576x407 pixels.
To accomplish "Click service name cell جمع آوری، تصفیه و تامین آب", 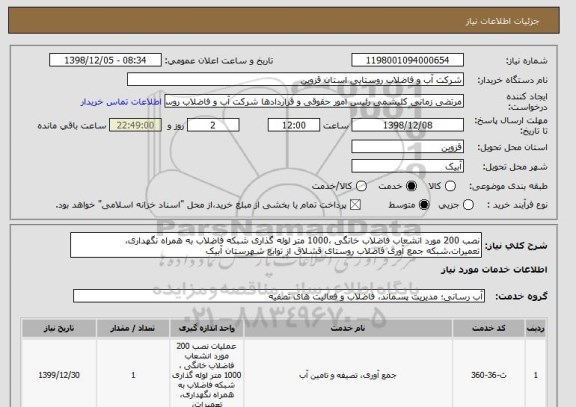I will coord(348,375).
